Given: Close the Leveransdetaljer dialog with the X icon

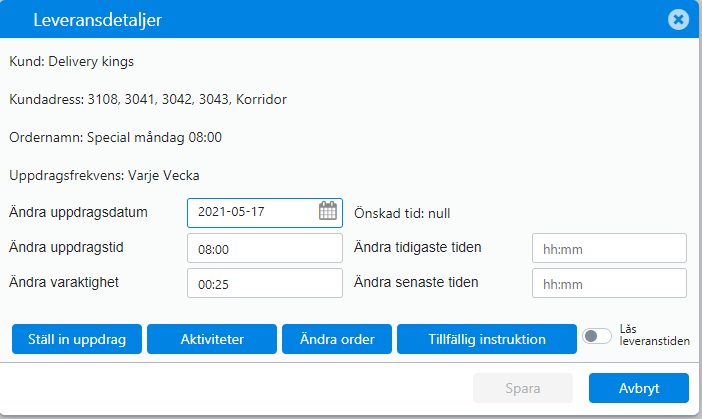Looking at the screenshot, I should [x=679, y=20].
